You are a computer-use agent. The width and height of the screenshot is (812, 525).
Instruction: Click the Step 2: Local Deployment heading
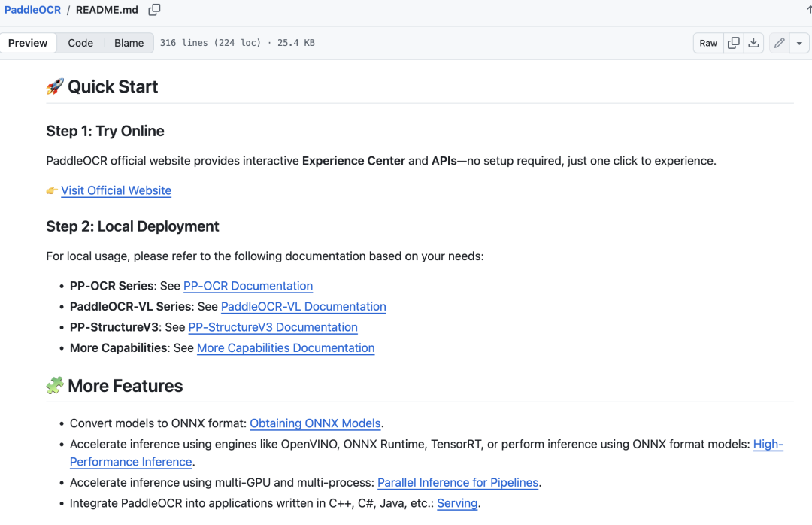click(132, 226)
